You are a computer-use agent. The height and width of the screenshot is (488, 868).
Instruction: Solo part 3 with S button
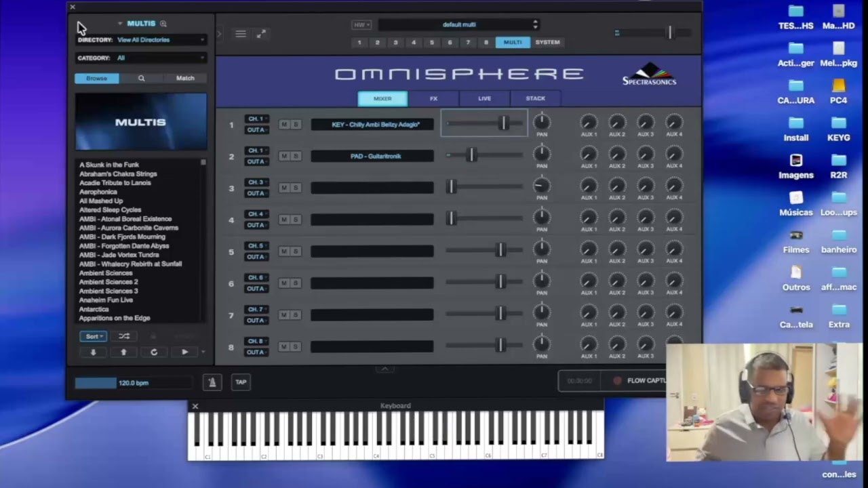(296, 188)
